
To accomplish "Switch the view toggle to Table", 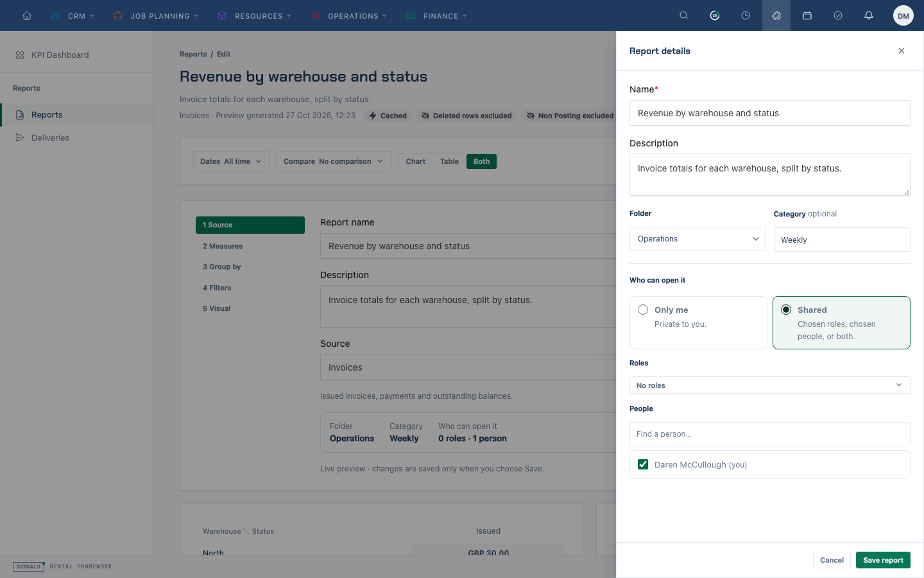I will [449, 162].
